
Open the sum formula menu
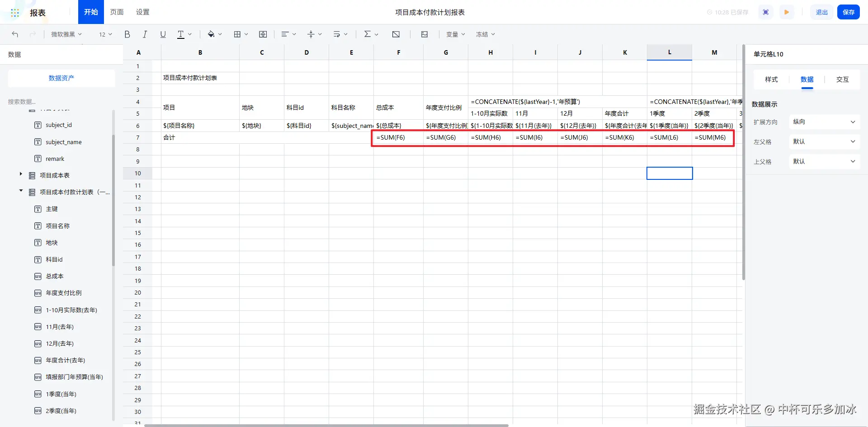click(368, 34)
